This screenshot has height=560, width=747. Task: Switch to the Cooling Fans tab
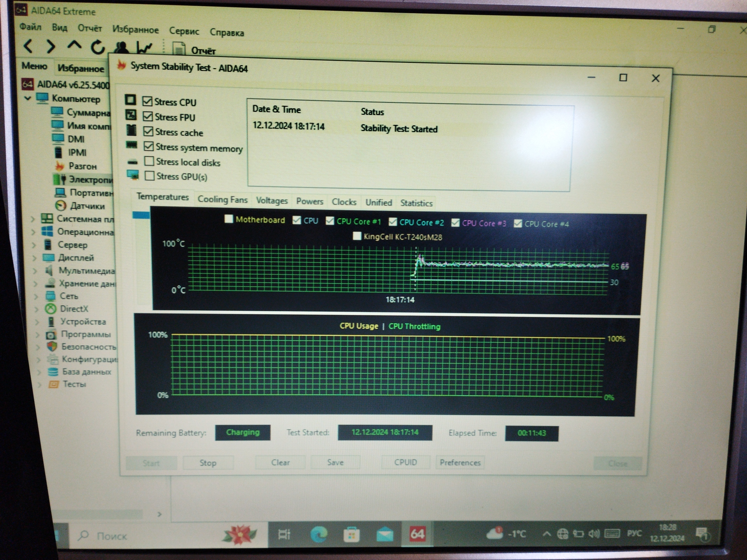[x=223, y=199]
